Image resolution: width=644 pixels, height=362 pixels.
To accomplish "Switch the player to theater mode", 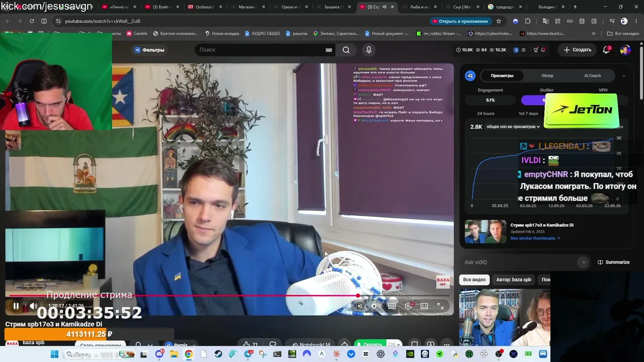I will (424, 306).
